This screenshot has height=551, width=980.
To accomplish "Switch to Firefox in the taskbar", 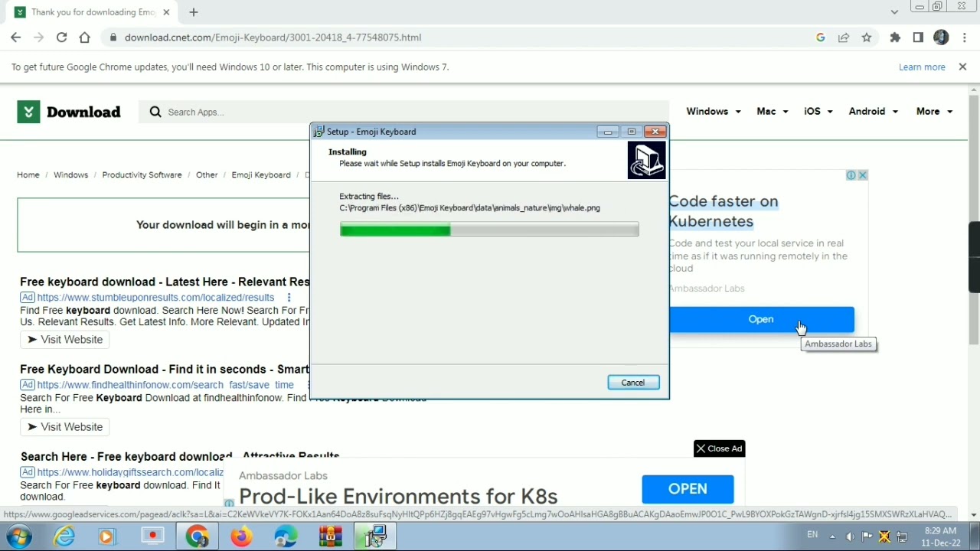I will (241, 536).
